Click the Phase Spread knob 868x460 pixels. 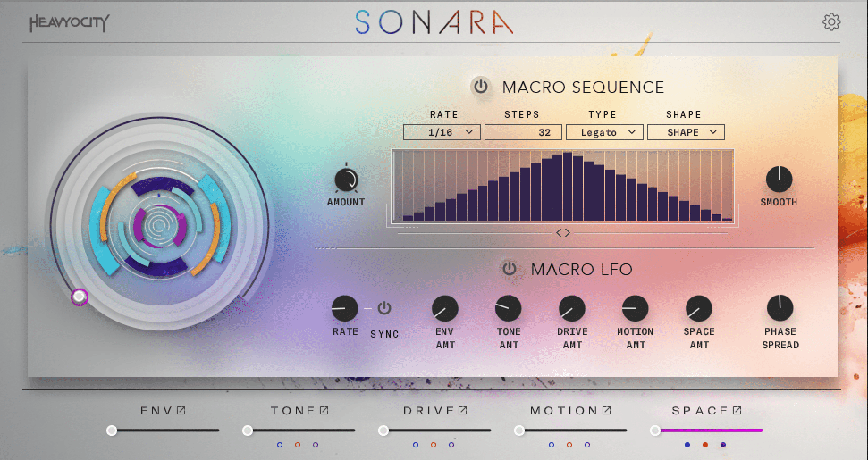click(x=780, y=308)
